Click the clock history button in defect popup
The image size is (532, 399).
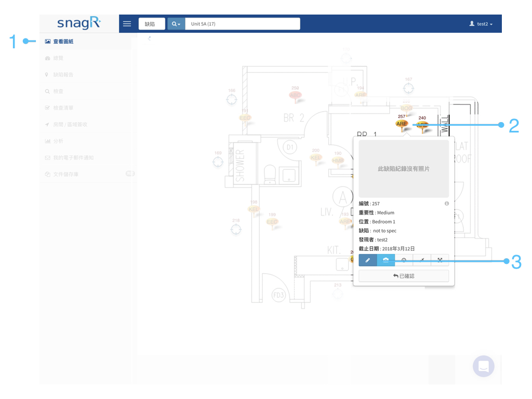pyautogui.click(x=404, y=260)
